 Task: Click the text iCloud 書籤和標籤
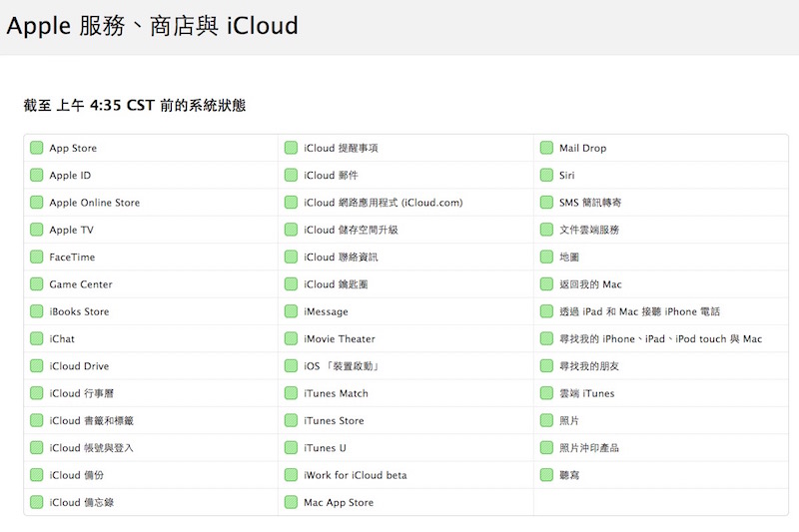click(91, 420)
